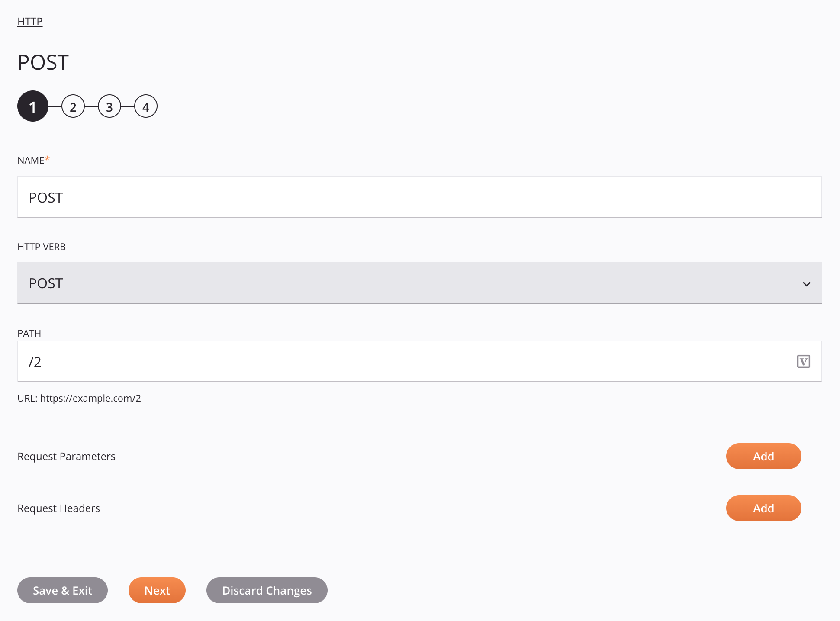Select the PATH input field
The width and height of the screenshot is (840, 621).
coord(419,362)
